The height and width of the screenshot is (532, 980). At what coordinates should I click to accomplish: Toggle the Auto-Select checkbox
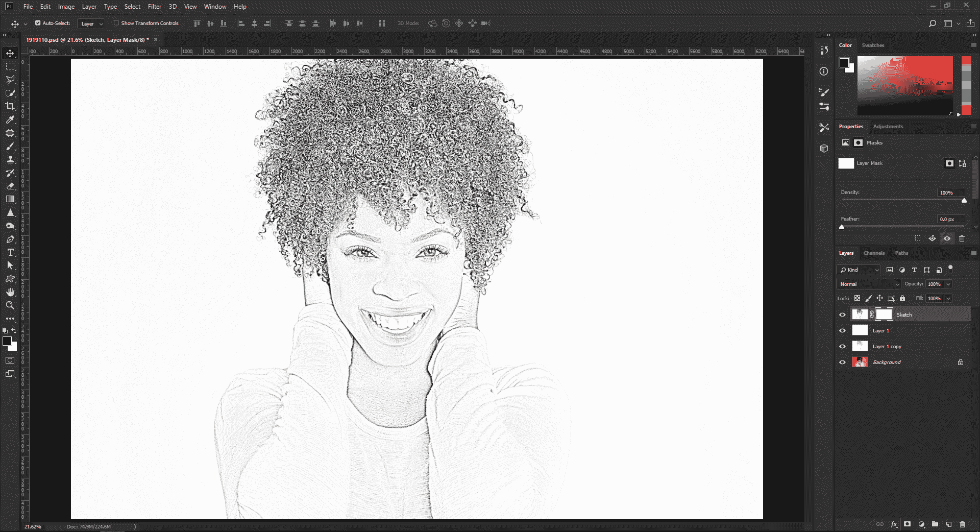[38, 23]
